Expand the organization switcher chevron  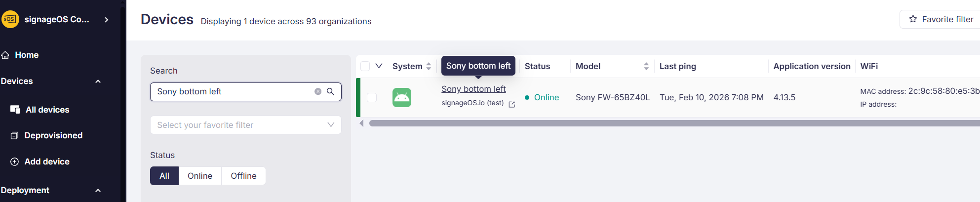pyautogui.click(x=106, y=20)
